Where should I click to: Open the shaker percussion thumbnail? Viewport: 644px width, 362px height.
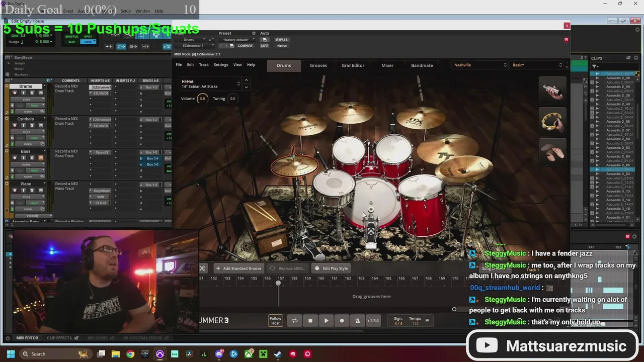pyautogui.click(x=552, y=90)
